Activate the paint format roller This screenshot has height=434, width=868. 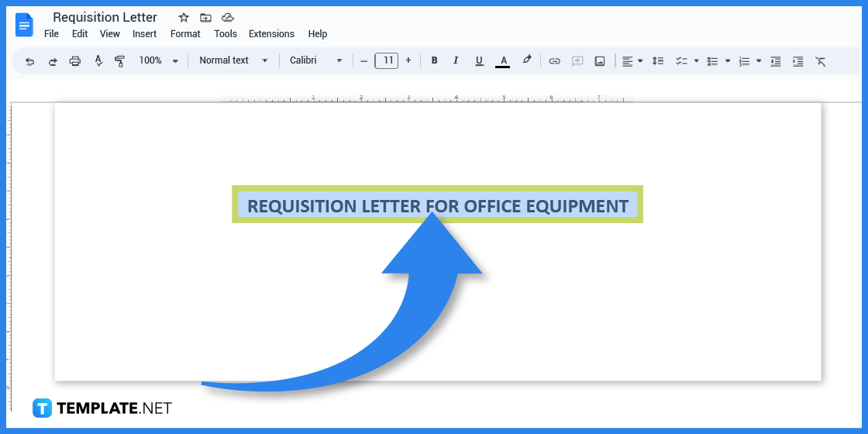click(x=120, y=60)
